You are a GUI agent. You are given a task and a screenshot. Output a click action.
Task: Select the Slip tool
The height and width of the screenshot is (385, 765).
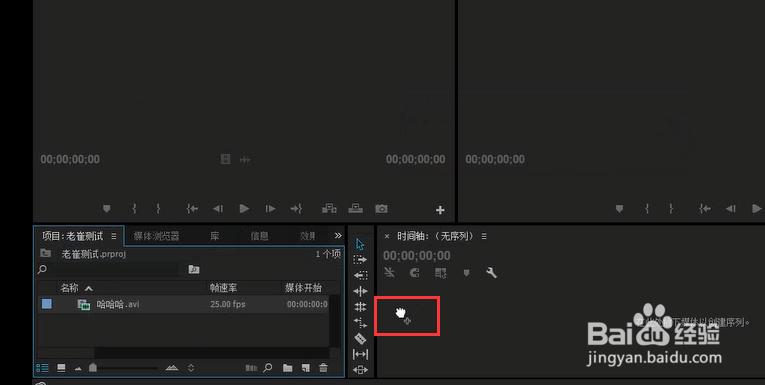point(360,354)
